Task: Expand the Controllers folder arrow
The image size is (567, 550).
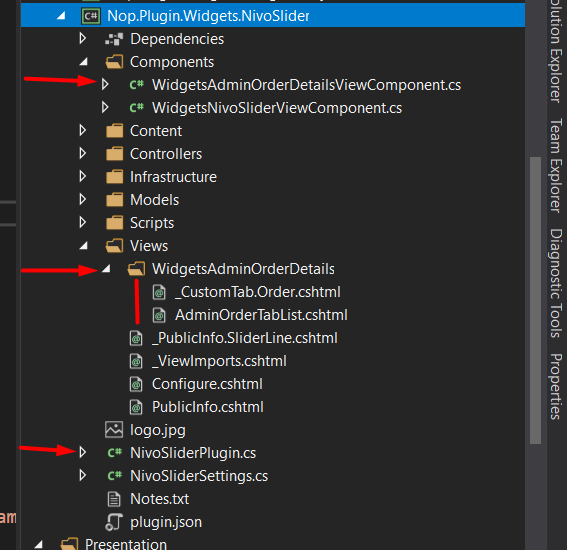Action: [83, 153]
